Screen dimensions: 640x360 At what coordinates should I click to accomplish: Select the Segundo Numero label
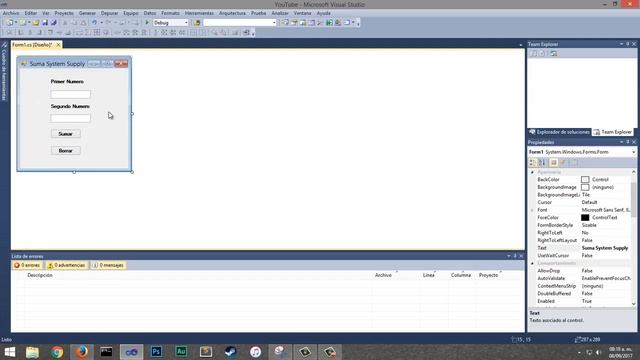click(70, 106)
